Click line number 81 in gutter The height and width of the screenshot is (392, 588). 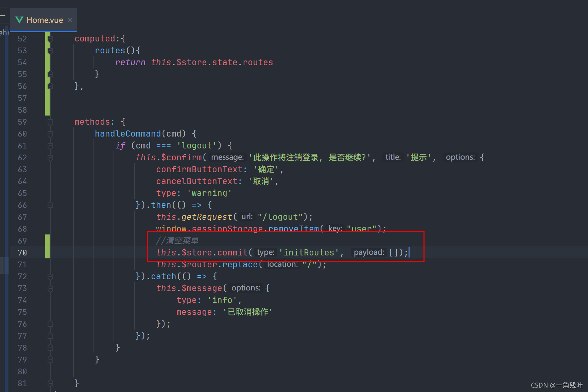22,384
